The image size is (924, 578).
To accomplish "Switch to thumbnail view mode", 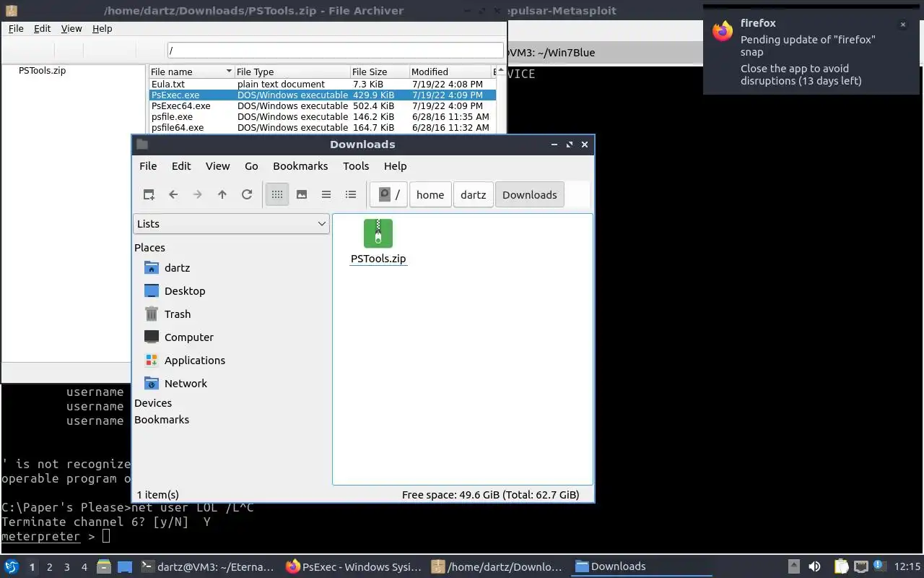I will (302, 194).
